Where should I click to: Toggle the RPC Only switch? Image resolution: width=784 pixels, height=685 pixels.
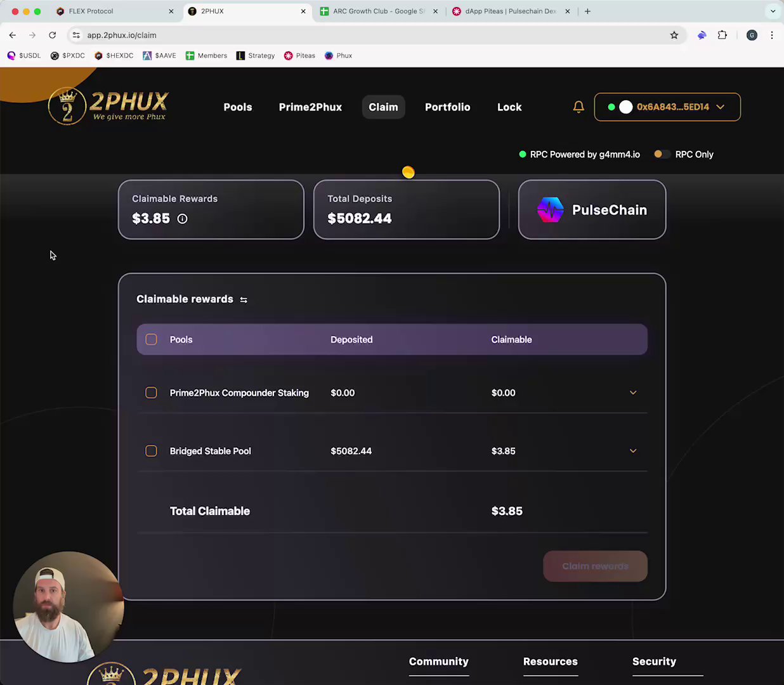[x=662, y=154]
